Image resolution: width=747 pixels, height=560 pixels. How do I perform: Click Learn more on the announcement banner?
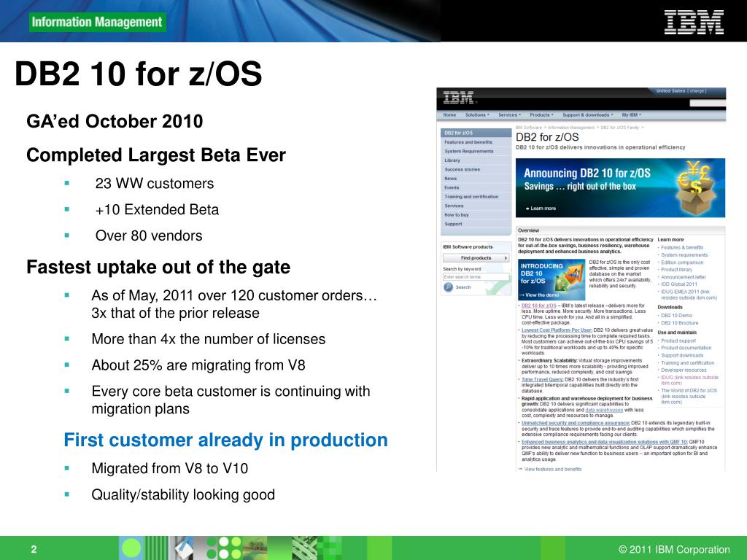pos(541,208)
